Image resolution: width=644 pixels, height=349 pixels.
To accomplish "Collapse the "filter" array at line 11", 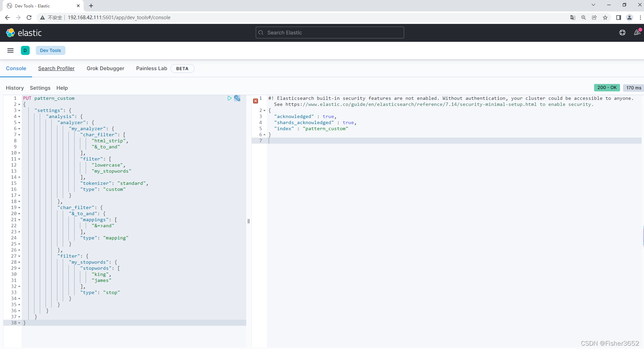I will tap(19, 159).
